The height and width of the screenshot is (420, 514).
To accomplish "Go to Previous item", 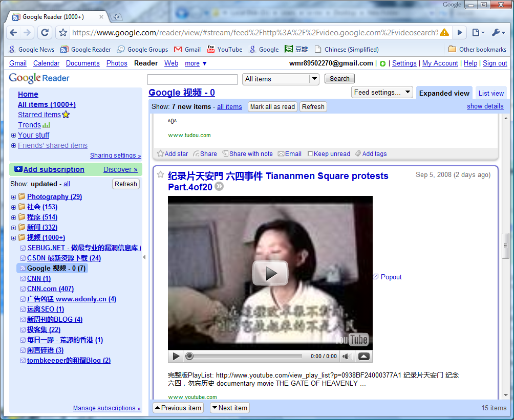I will click(178, 408).
